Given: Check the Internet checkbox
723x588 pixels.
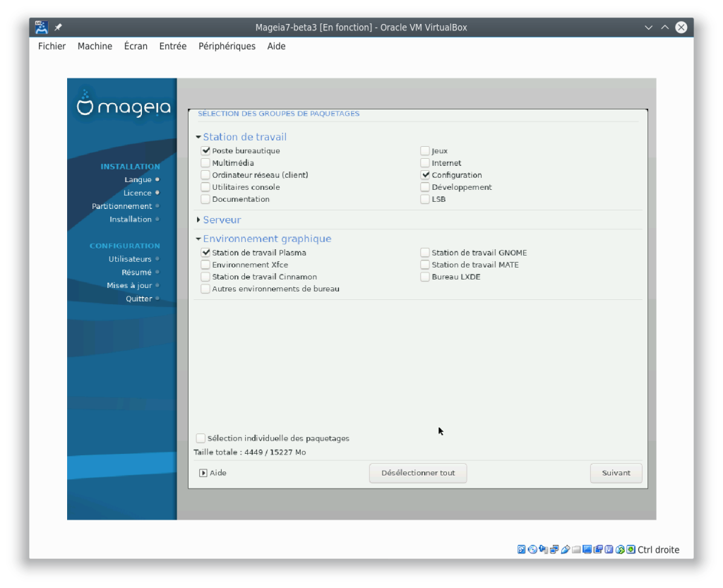Looking at the screenshot, I should click(x=425, y=162).
